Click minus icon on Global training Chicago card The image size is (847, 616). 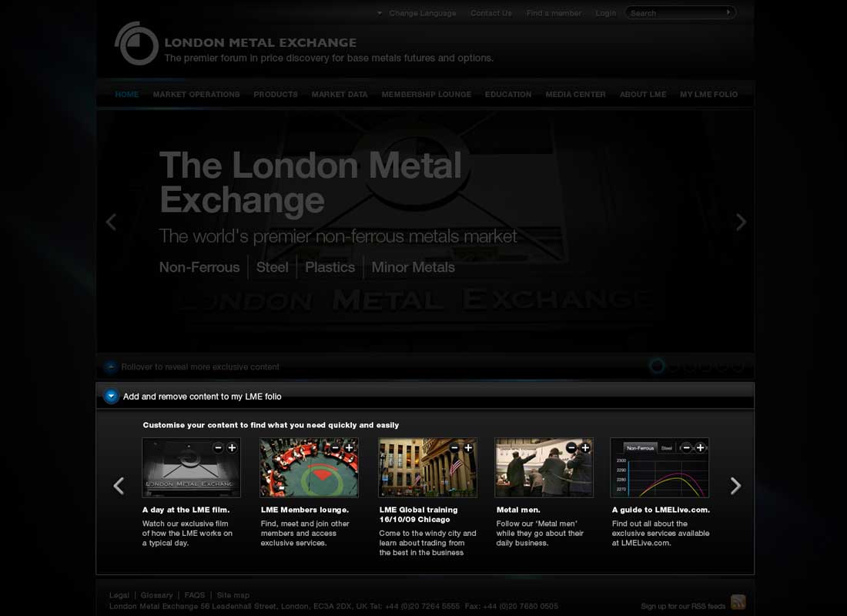(454, 447)
